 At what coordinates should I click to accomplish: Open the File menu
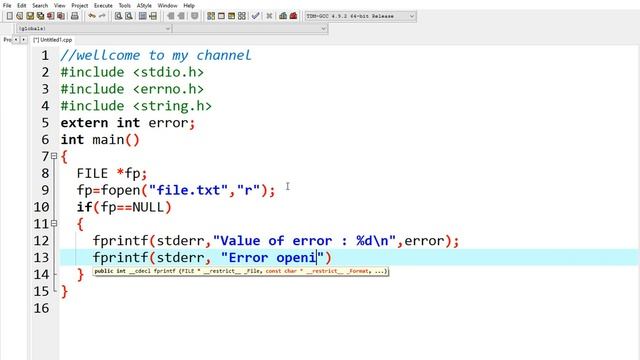7,5
